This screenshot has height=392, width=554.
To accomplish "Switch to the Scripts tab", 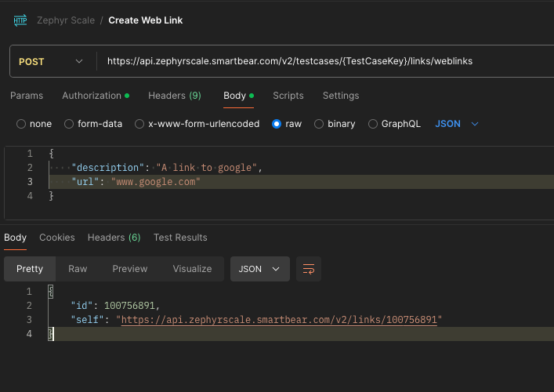I will (x=288, y=96).
